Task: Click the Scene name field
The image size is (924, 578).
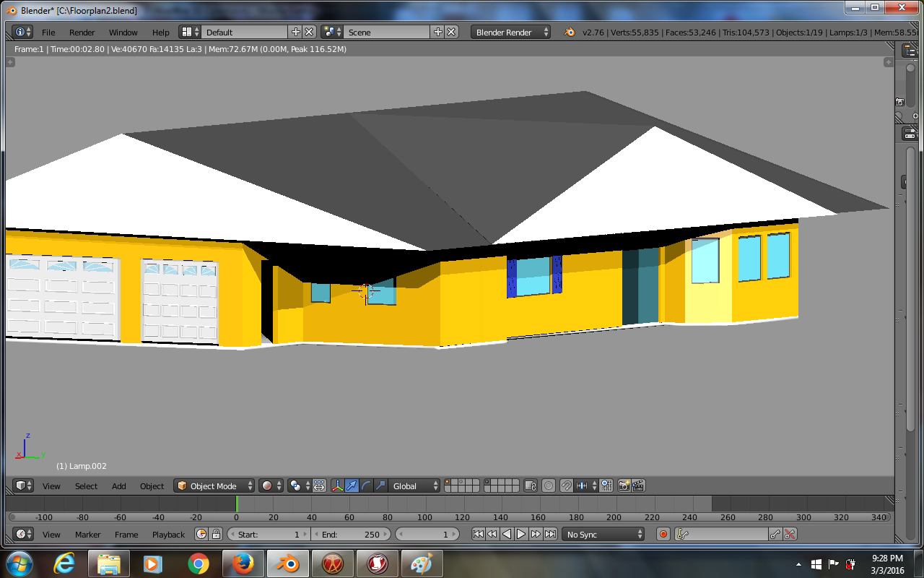Action: click(387, 32)
